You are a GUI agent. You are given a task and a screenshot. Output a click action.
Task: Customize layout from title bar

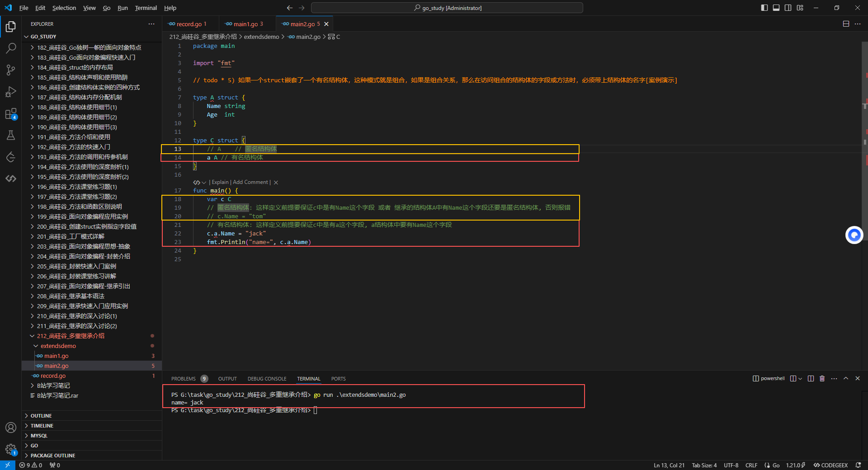[x=800, y=8]
